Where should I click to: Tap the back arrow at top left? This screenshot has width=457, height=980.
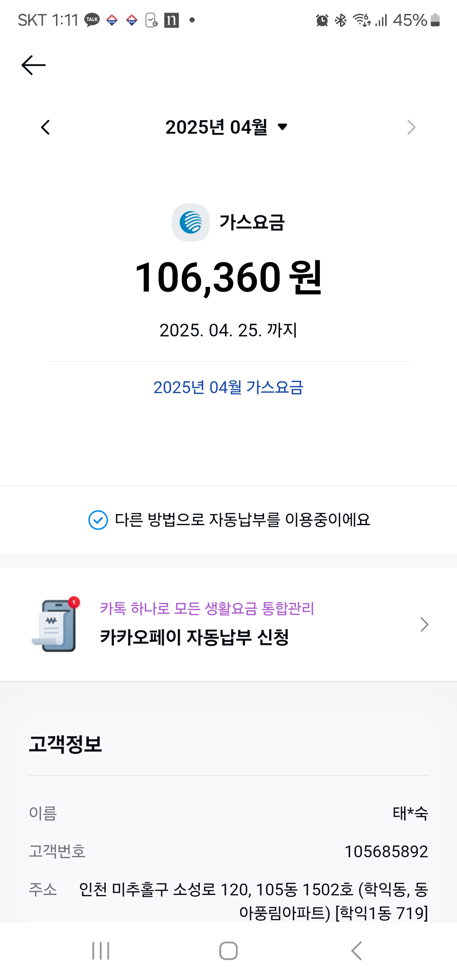click(33, 65)
